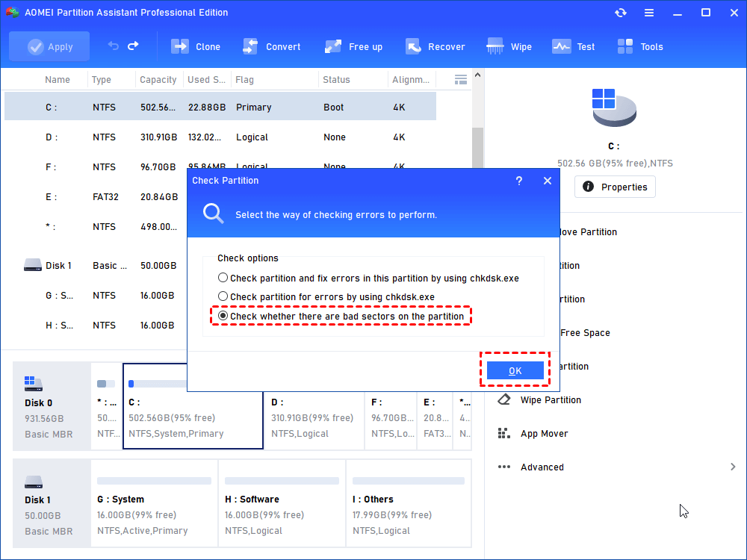747x560 pixels.
Task: Click the App Mover grid icon
Action: [504, 433]
